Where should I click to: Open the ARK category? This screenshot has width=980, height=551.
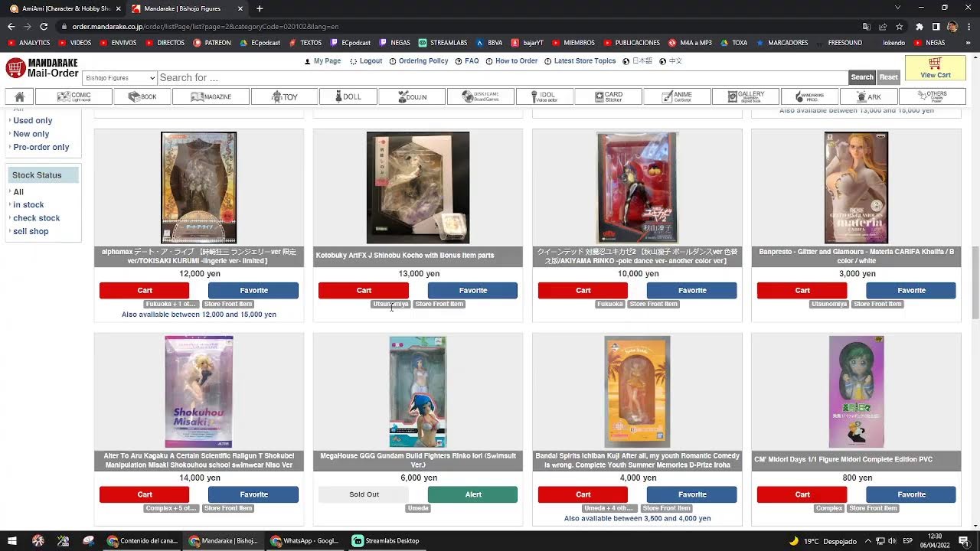coord(867,96)
